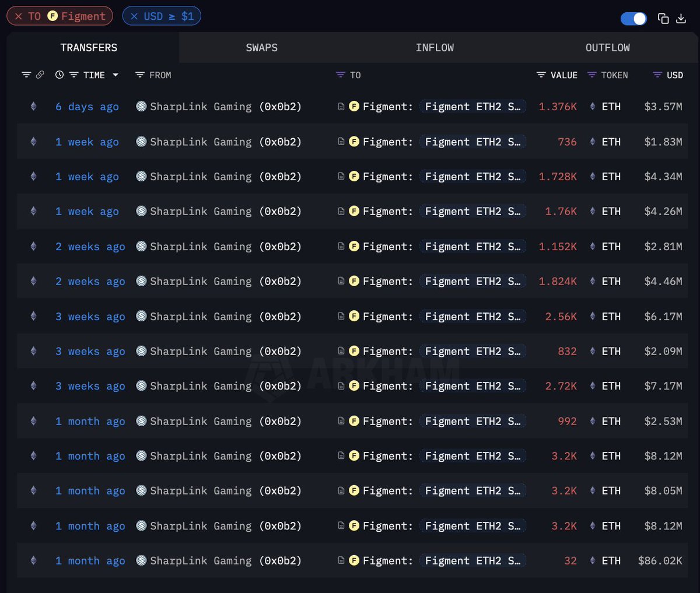Click the value 1.152K
The width and height of the screenshot is (700, 593).
point(558,247)
